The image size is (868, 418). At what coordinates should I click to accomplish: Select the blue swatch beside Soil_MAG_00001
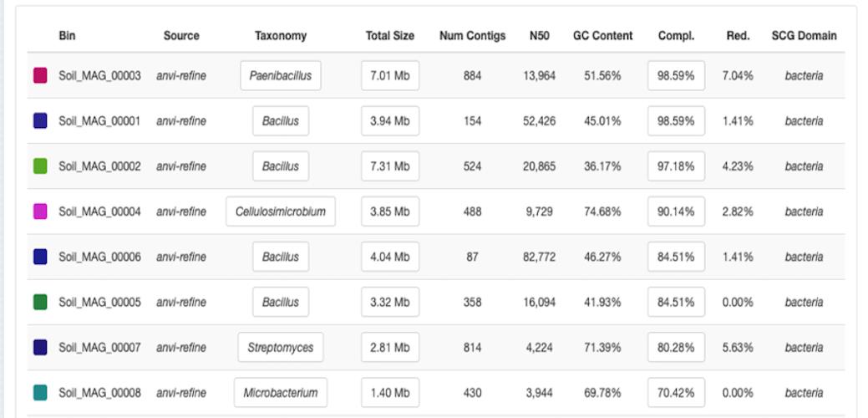point(40,120)
